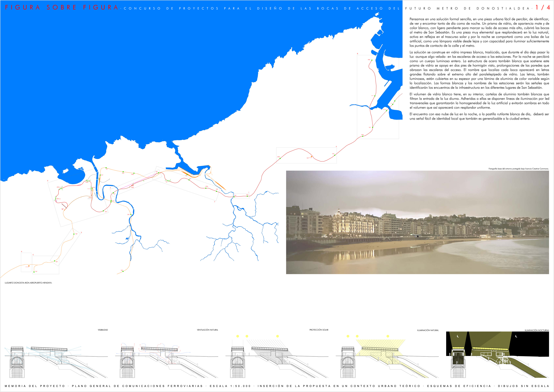554x392 pixels.
Task: Open the black night-lighting section drawing
Action: pyautogui.click(x=498, y=355)
